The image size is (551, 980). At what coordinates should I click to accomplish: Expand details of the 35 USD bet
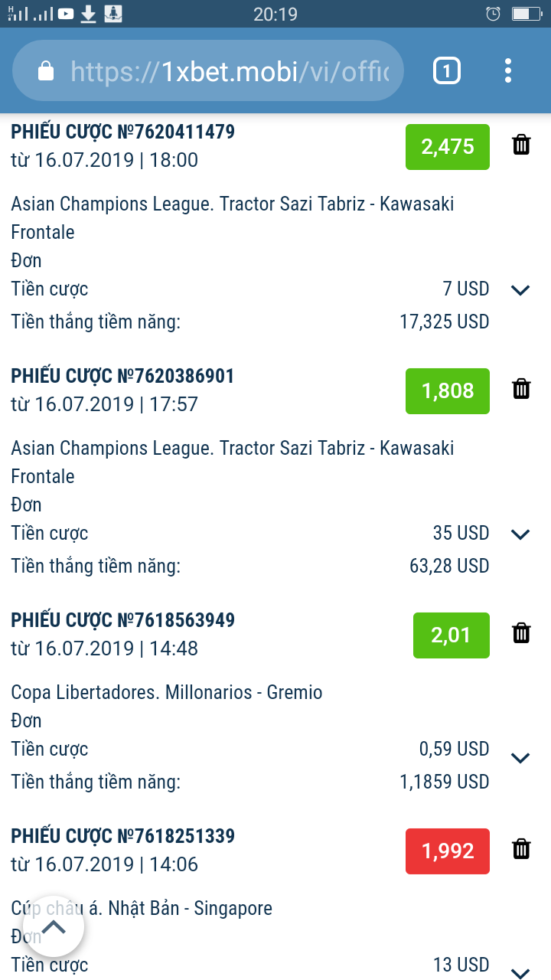(x=520, y=534)
